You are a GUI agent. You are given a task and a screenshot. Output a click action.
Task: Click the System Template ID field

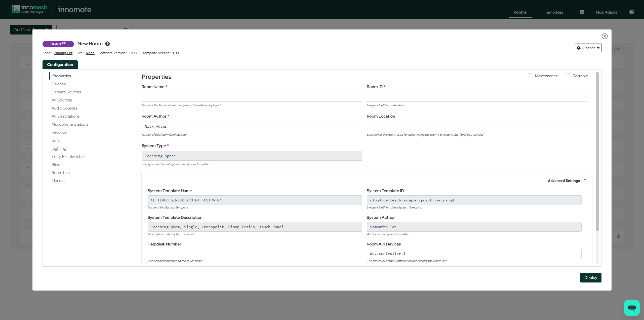474,200
